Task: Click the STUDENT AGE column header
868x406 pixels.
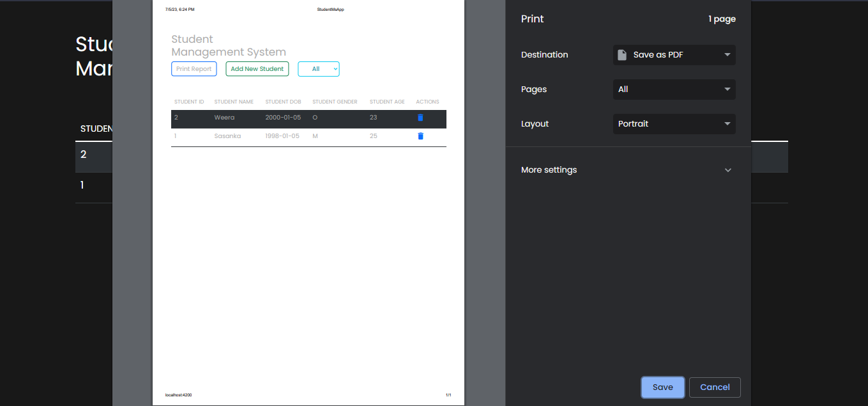Action: tap(387, 102)
